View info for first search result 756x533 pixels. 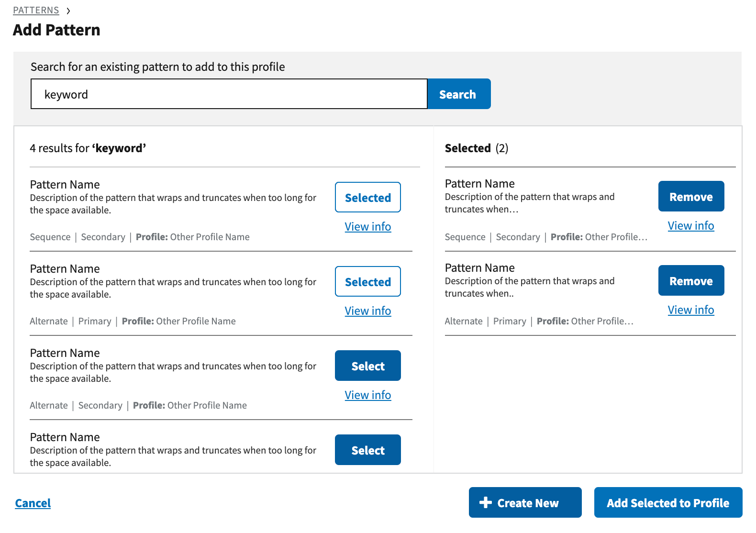[x=367, y=227]
